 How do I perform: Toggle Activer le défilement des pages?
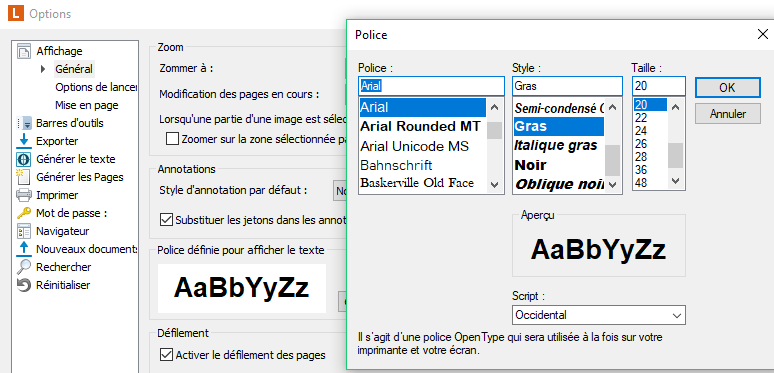pyautogui.click(x=166, y=354)
